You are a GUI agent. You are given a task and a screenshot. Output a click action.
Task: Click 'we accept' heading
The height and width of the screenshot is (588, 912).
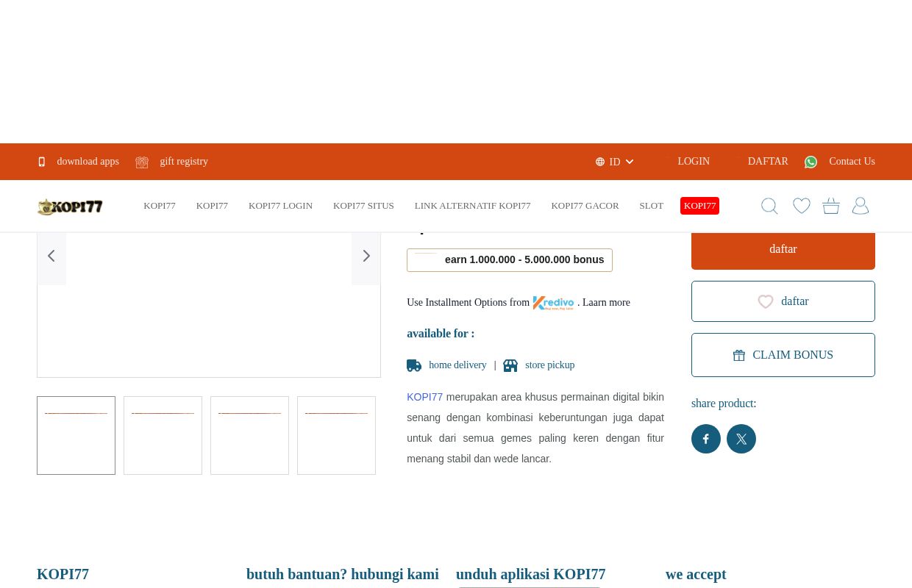[x=696, y=574]
